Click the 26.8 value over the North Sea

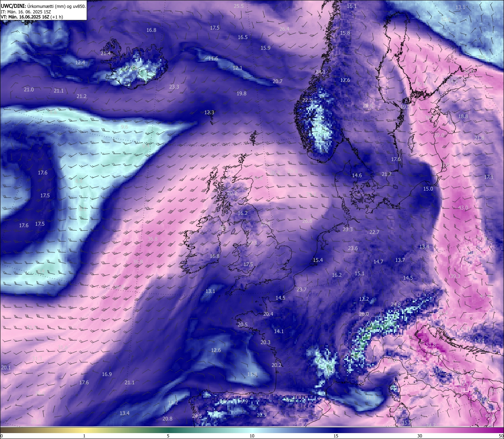tap(307, 221)
